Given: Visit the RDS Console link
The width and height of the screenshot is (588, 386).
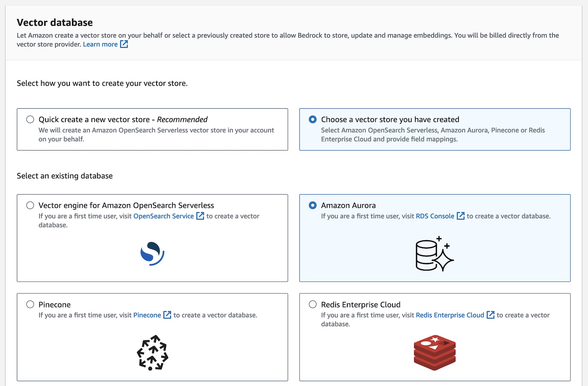Looking at the screenshot, I should (435, 216).
